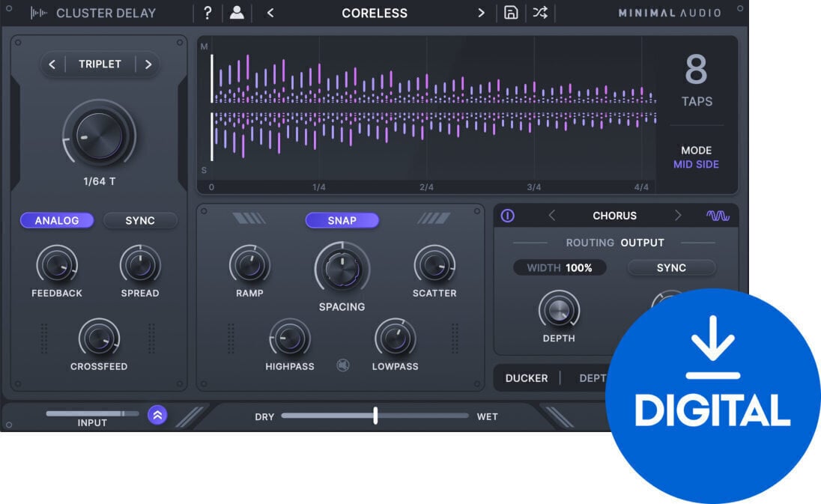
Task: Select previous time division before TRIPLET
Action: pos(52,64)
